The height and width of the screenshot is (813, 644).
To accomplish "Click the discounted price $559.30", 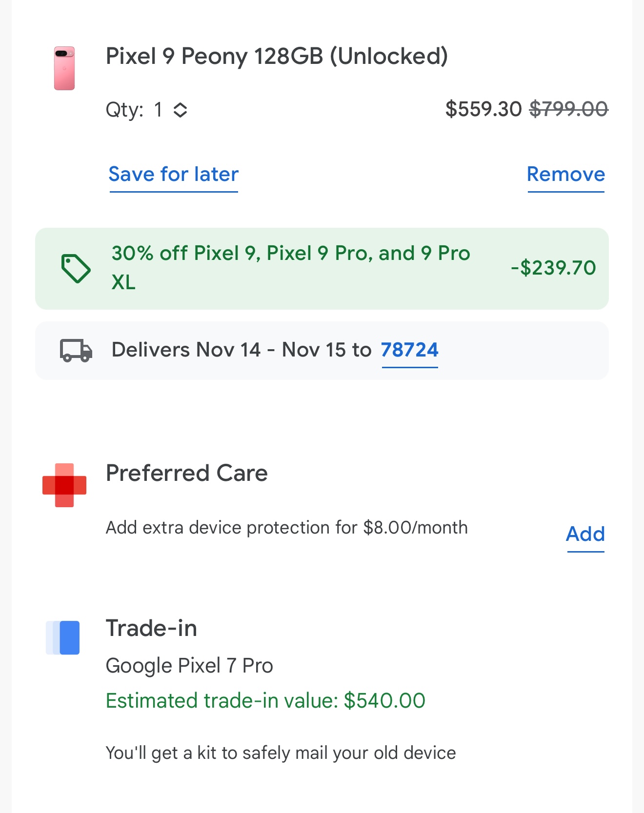I will (483, 109).
